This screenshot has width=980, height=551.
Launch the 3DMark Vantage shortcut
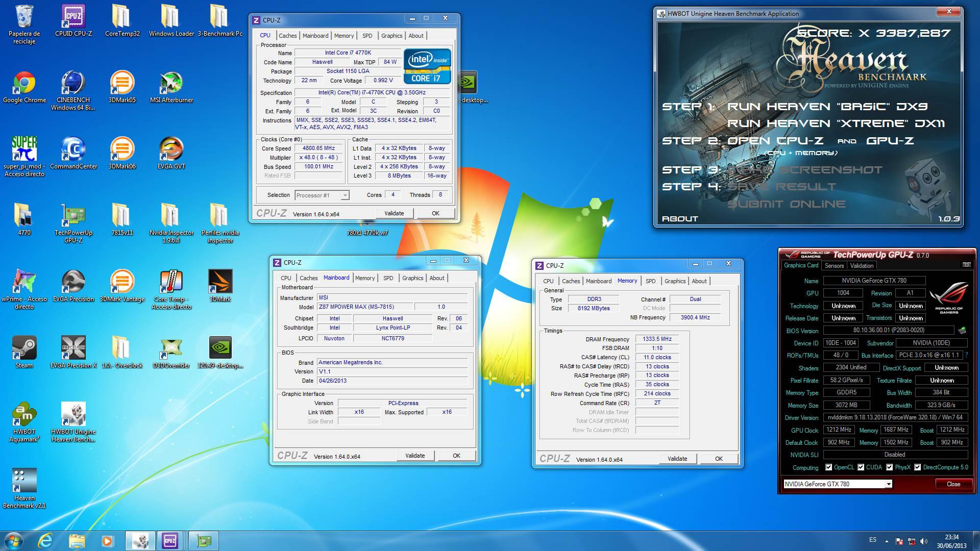coord(122,286)
